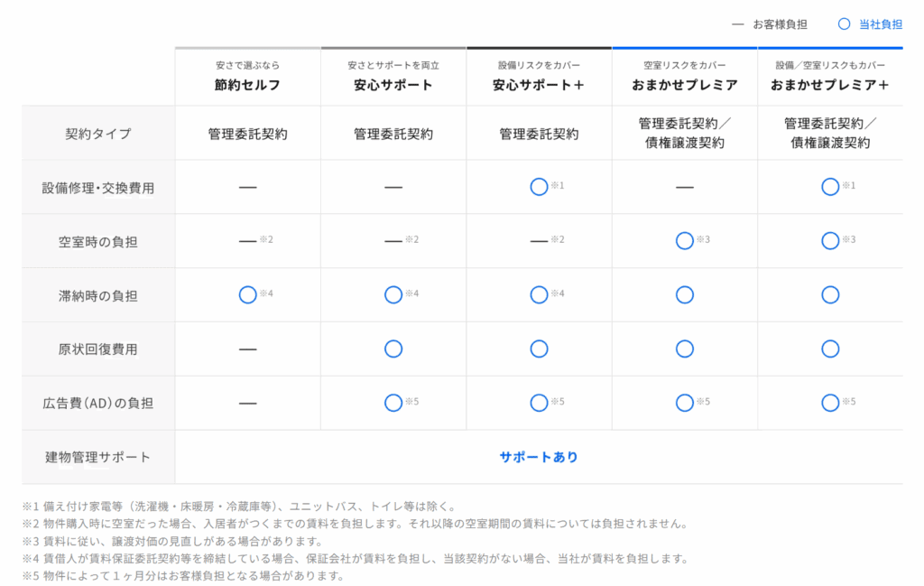The height and width of the screenshot is (586, 924).
Task: Click the 当社負担 legend circle icon
Action: [844, 24]
